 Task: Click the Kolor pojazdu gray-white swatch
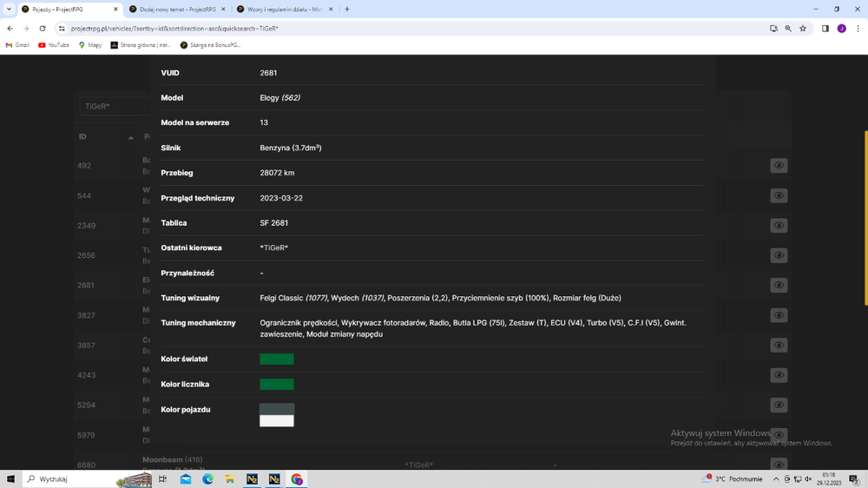coord(277,415)
